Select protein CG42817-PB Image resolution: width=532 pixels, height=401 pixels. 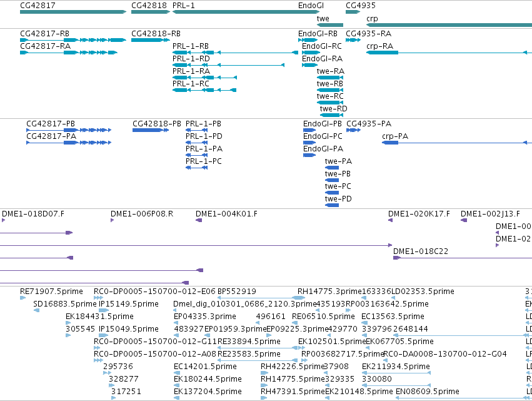pyautogui.click(x=69, y=130)
